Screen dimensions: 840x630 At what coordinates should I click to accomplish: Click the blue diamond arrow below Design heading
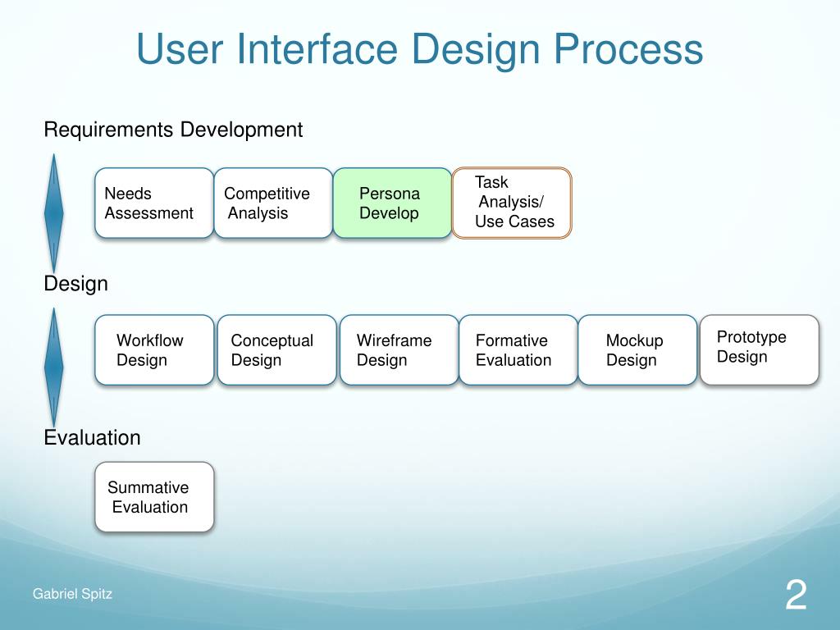pyautogui.click(x=53, y=367)
